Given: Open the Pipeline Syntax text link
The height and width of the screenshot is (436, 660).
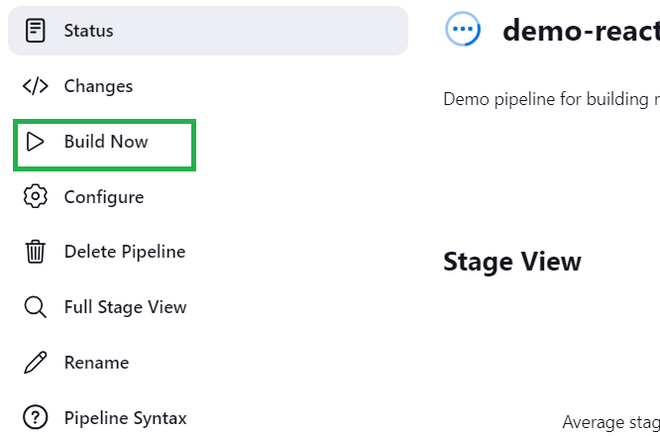Looking at the screenshot, I should pyautogui.click(x=125, y=418).
